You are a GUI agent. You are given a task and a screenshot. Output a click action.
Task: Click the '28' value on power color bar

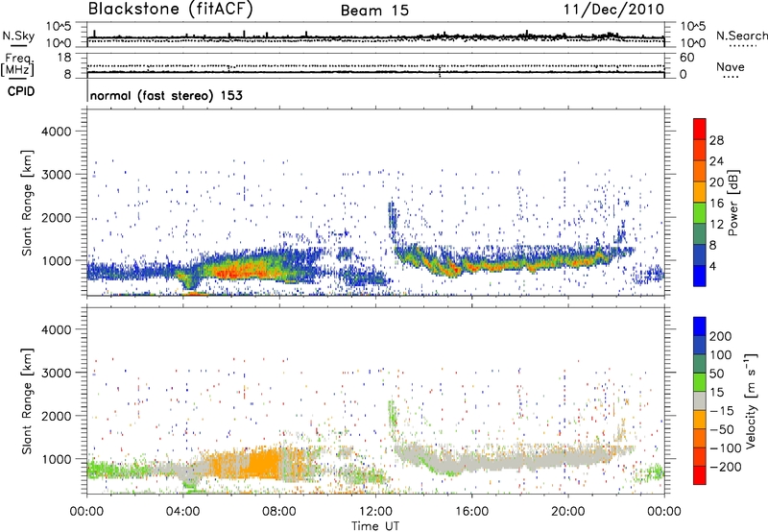coord(716,140)
